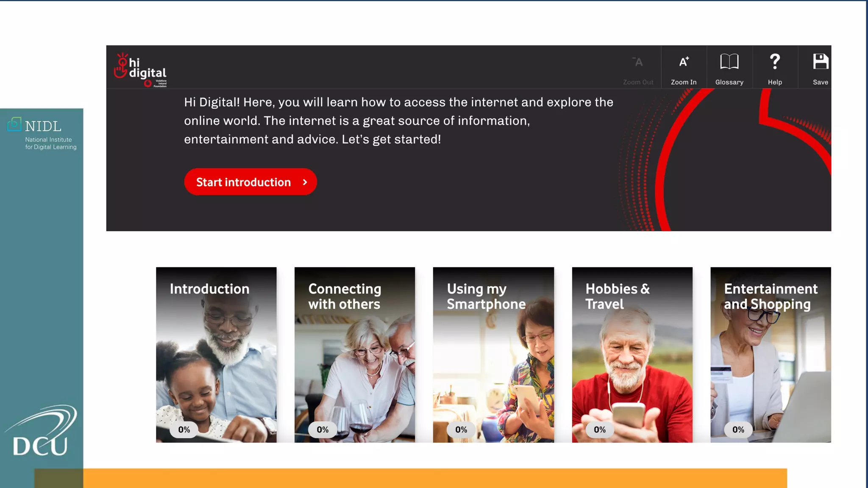Image resolution: width=868 pixels, height=488 pixels.
Task: Click National Institute for Digital Learning text
Action: [x=51, y=143]
